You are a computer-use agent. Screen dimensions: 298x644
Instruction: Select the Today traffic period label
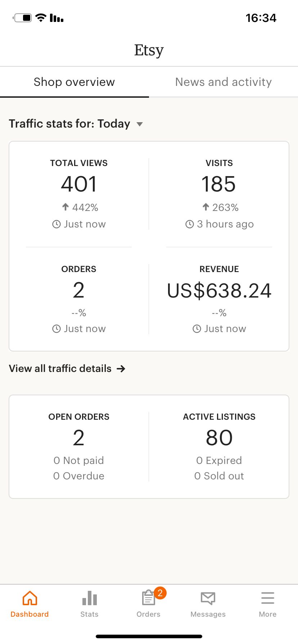pyautogui.click(x=114, y=124)
